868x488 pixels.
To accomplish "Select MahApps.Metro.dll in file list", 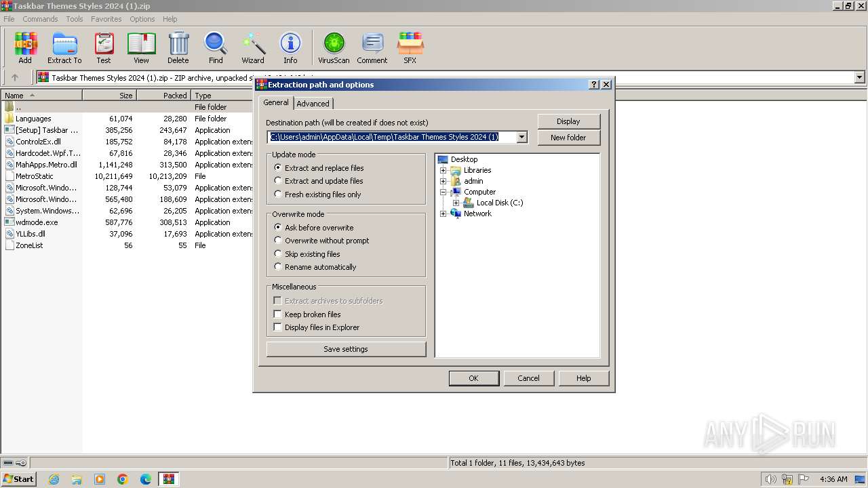I will point(46,165).
